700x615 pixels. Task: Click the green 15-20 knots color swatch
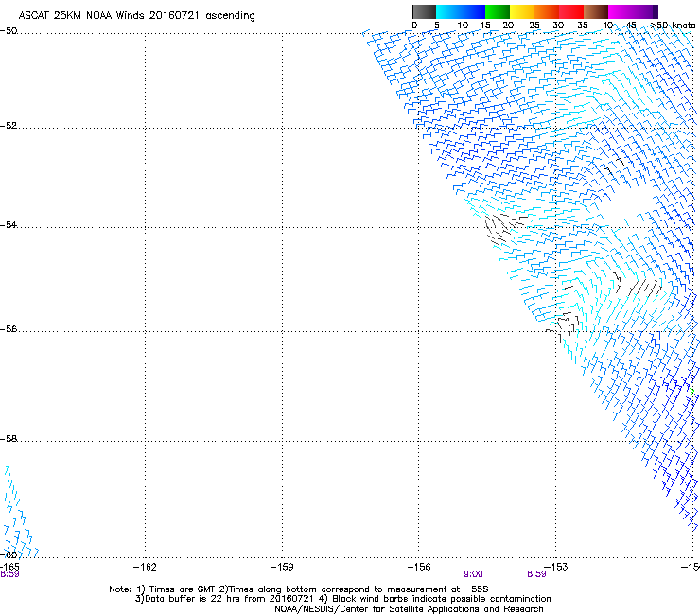tap(498, 11)
